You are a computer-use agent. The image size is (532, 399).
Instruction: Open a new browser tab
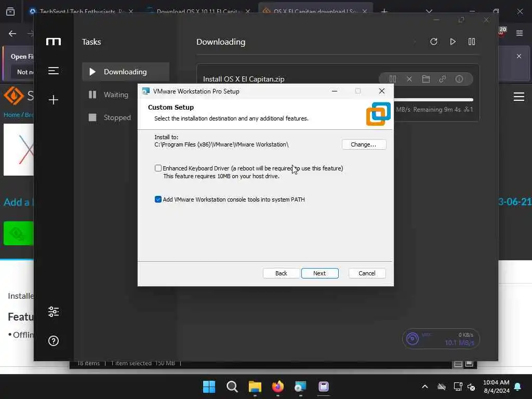pos(384,11)
